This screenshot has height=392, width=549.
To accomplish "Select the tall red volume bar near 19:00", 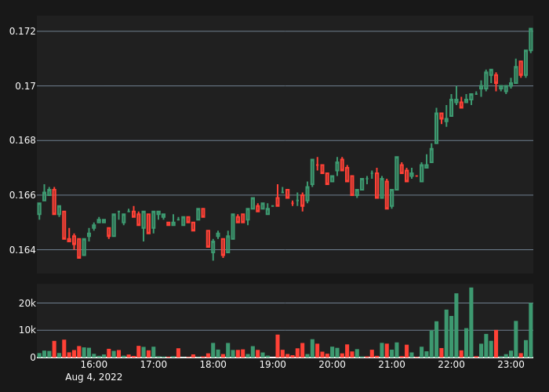I will pyautogui.click(x=278, y=346).
